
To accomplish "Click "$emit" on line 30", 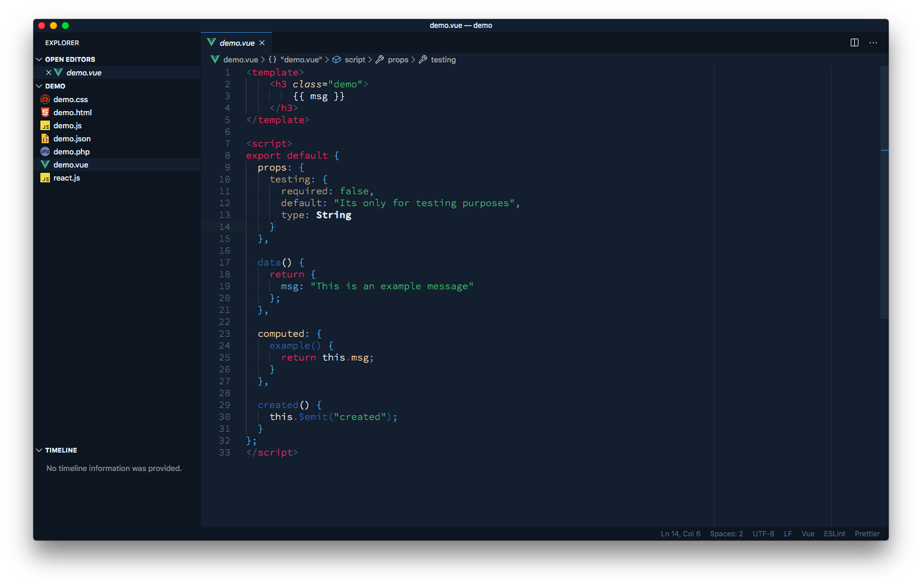I will pos(314,417).
